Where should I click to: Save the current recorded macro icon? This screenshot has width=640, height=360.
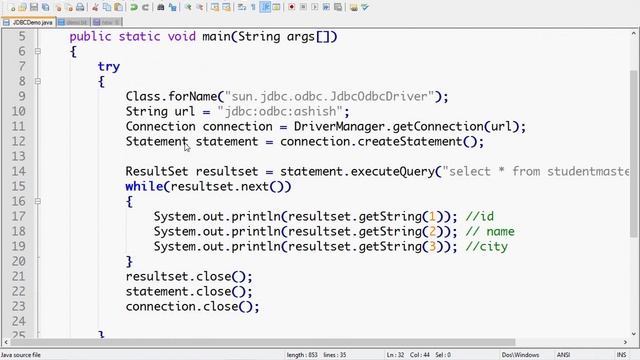tap(338, 7)
